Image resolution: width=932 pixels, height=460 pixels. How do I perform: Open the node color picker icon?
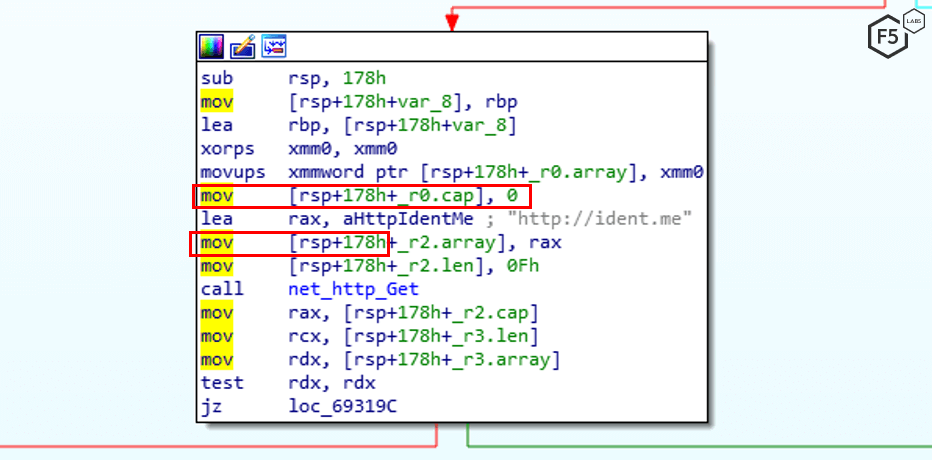(x=211, y=46)
